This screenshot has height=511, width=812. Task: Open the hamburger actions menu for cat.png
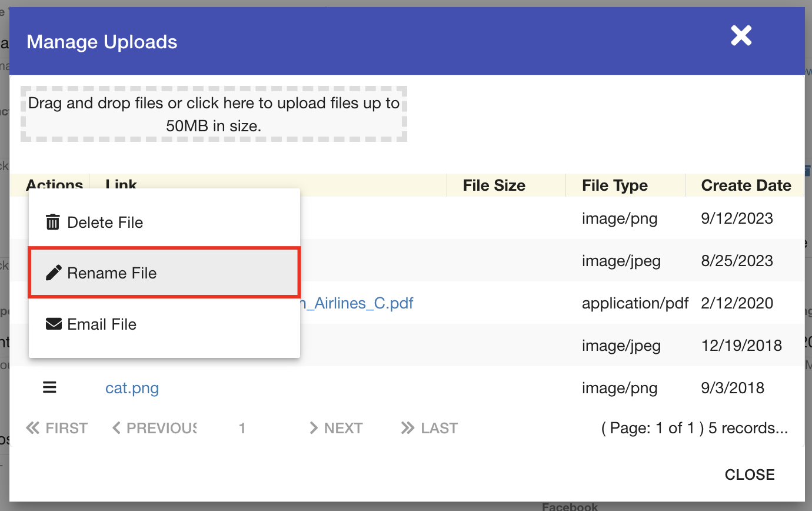pyautogui.click(x=49, y=387)
